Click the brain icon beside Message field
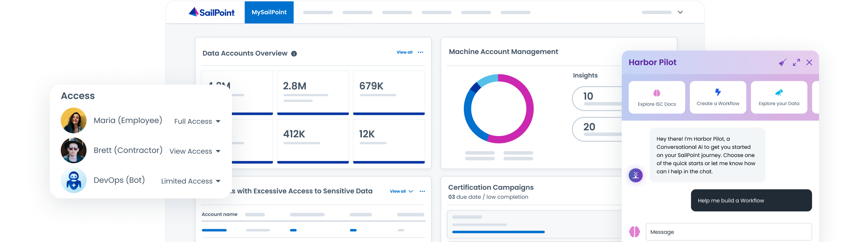 634,232
